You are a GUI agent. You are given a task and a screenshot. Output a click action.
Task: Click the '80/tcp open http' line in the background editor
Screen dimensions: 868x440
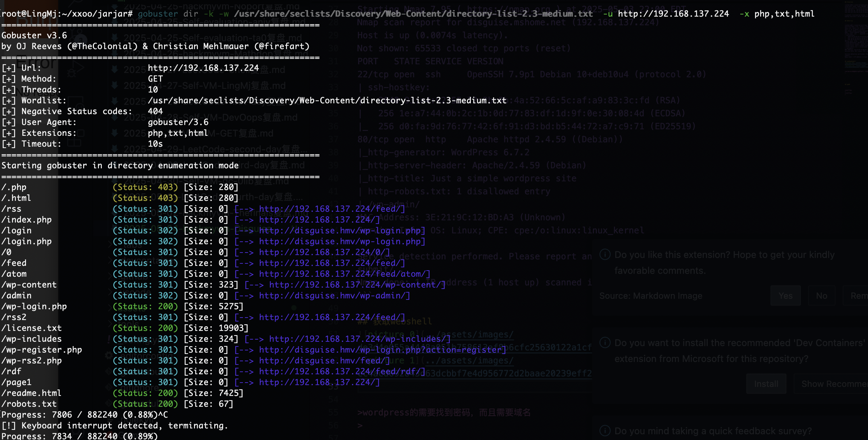pos(490,139)
